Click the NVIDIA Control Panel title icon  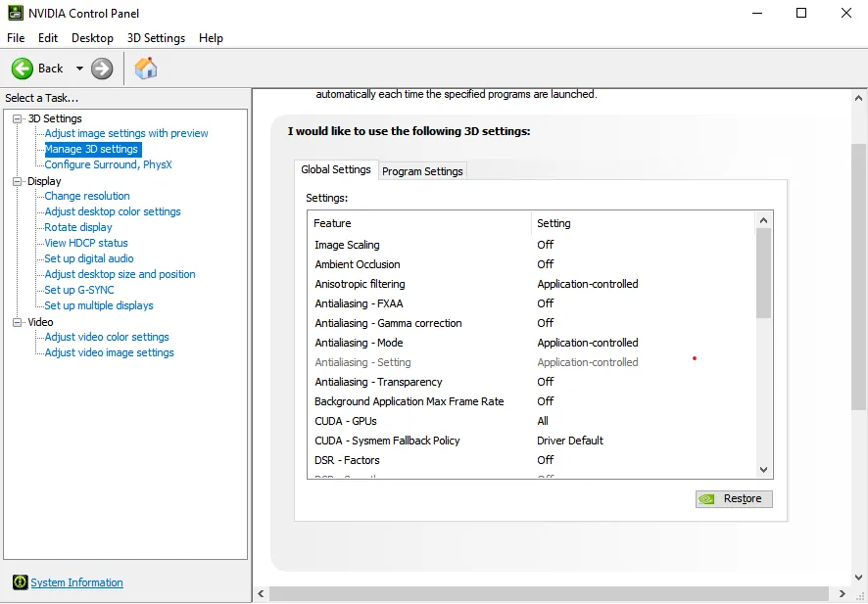[x=16, y=13]
